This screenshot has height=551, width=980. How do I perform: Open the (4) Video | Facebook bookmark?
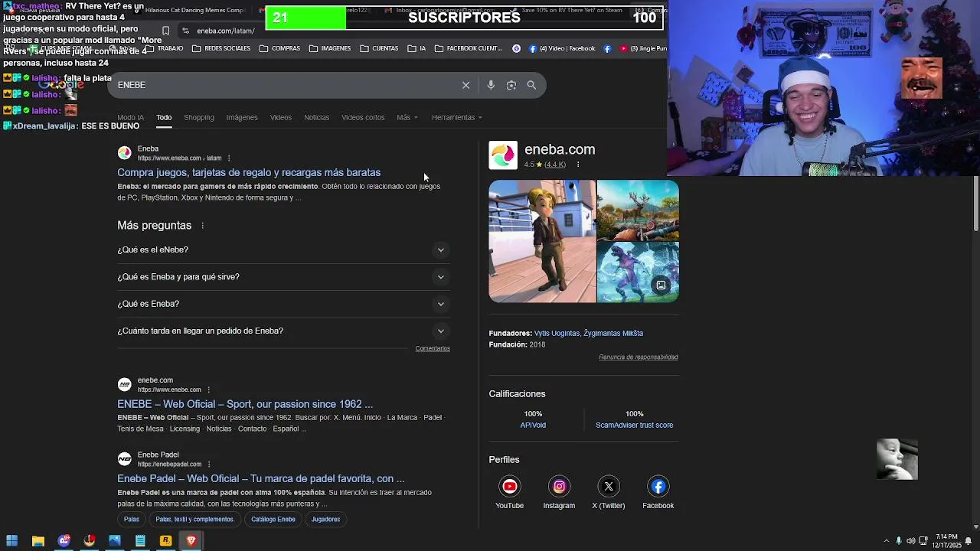[561, 48]
